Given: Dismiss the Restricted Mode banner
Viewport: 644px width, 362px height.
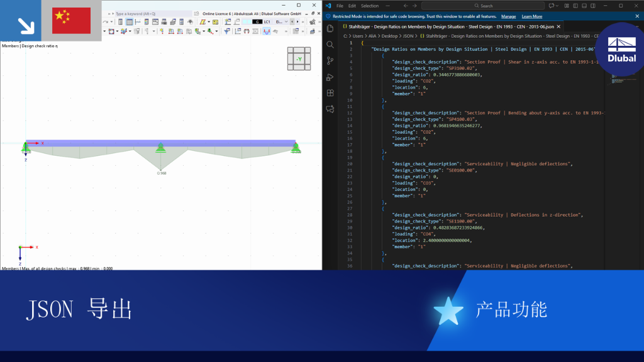Looking at the screenshot, I should tap(637, 16).
